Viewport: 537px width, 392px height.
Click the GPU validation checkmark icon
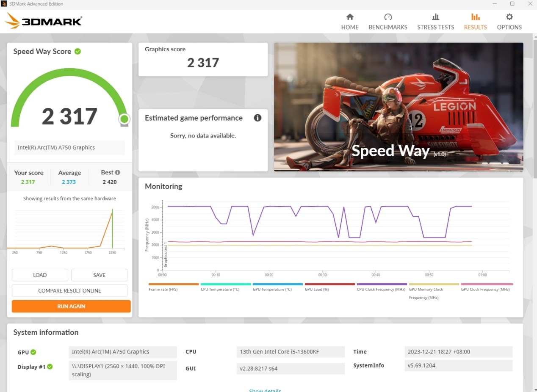pos(33,352)
